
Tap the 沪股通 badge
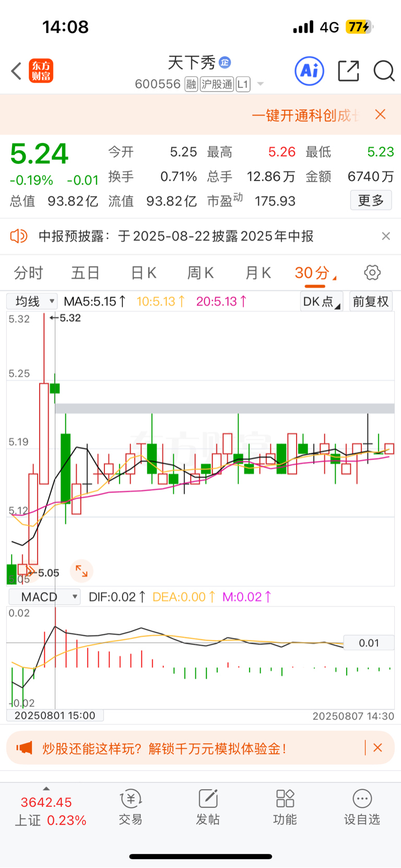coord(217,84)
